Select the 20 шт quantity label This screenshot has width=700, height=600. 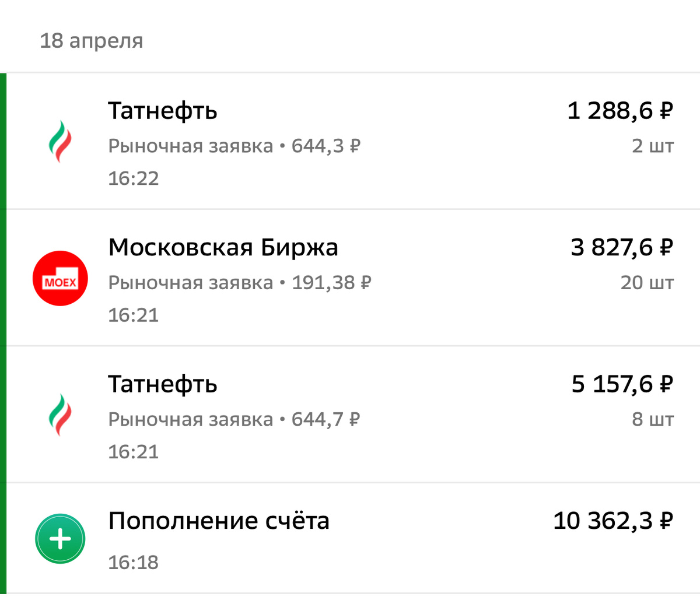646,282
